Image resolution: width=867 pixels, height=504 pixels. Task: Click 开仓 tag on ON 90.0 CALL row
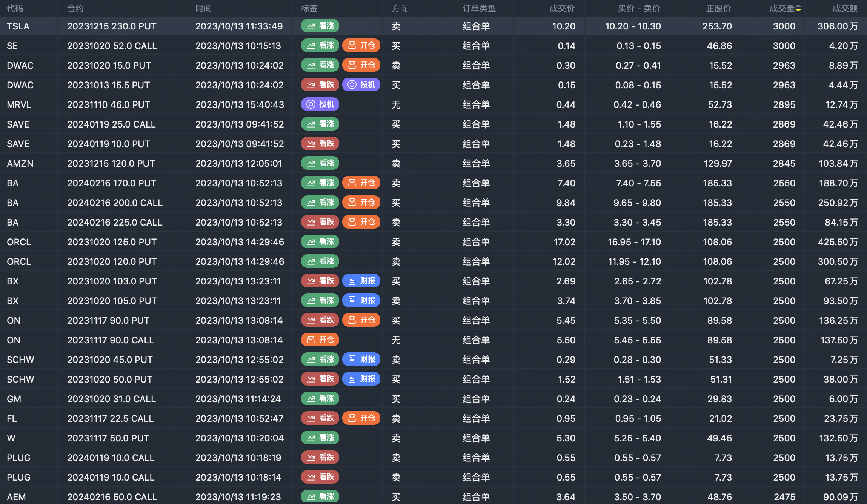coord(320,340)
